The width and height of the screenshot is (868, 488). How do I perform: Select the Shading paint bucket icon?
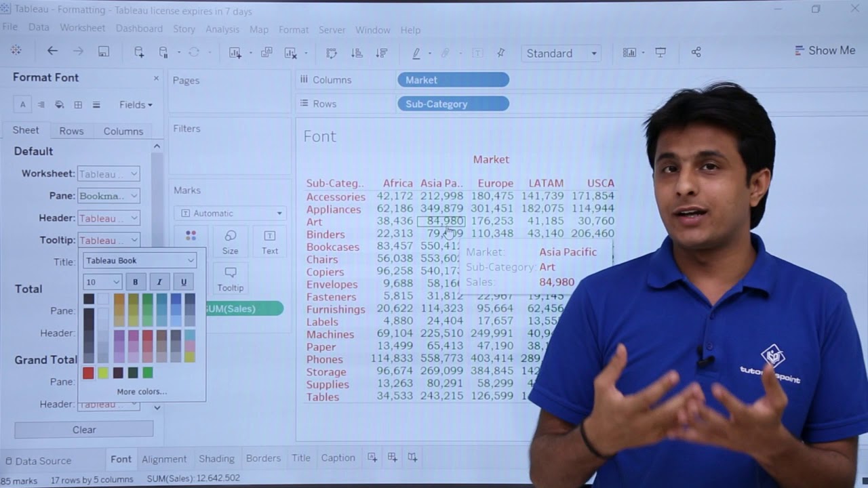click(x=60, y=104)
